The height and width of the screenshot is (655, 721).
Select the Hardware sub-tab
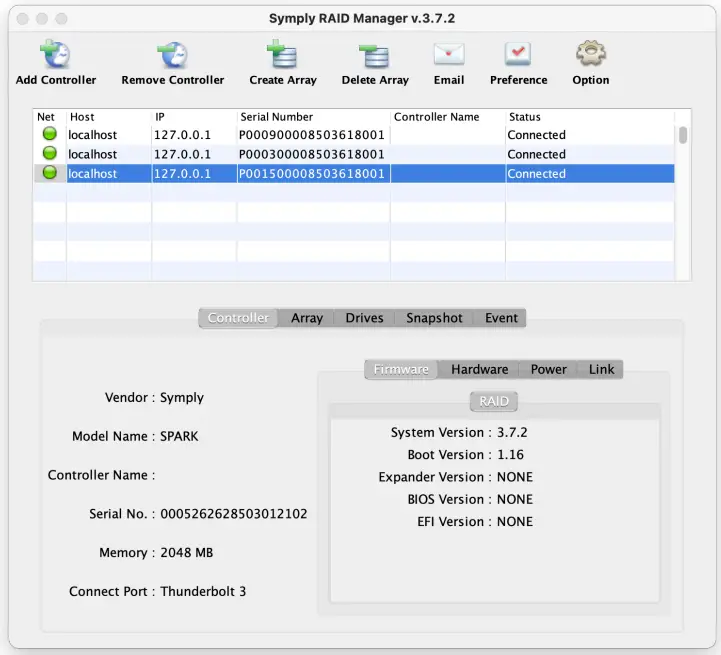click(x=480, y=369)
